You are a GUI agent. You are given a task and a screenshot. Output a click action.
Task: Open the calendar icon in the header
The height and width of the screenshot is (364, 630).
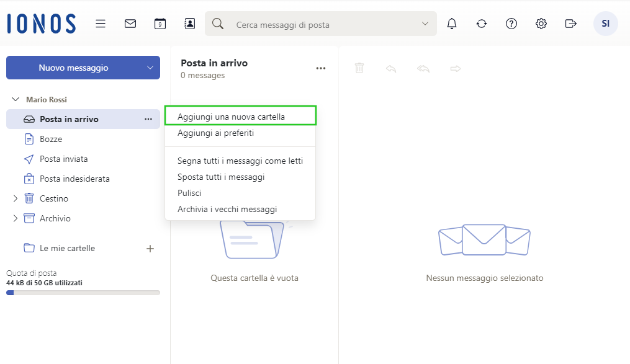point(160,24)
